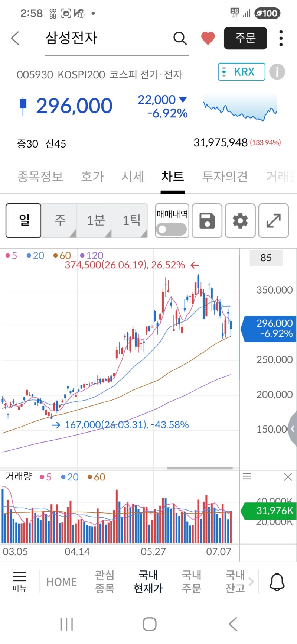Select the 일 daily chart period

click(x=23, y=220)
